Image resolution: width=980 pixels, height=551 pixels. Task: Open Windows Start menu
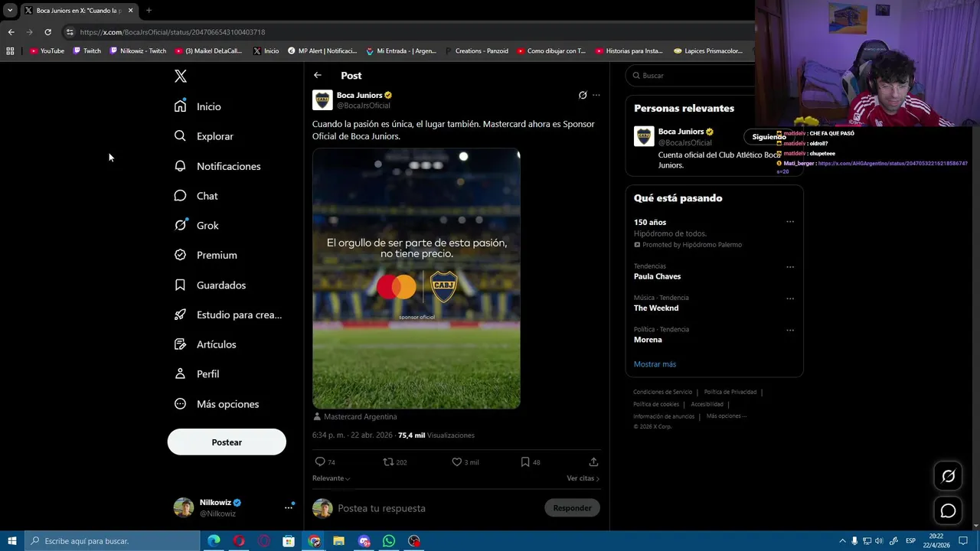pos(11,541)
